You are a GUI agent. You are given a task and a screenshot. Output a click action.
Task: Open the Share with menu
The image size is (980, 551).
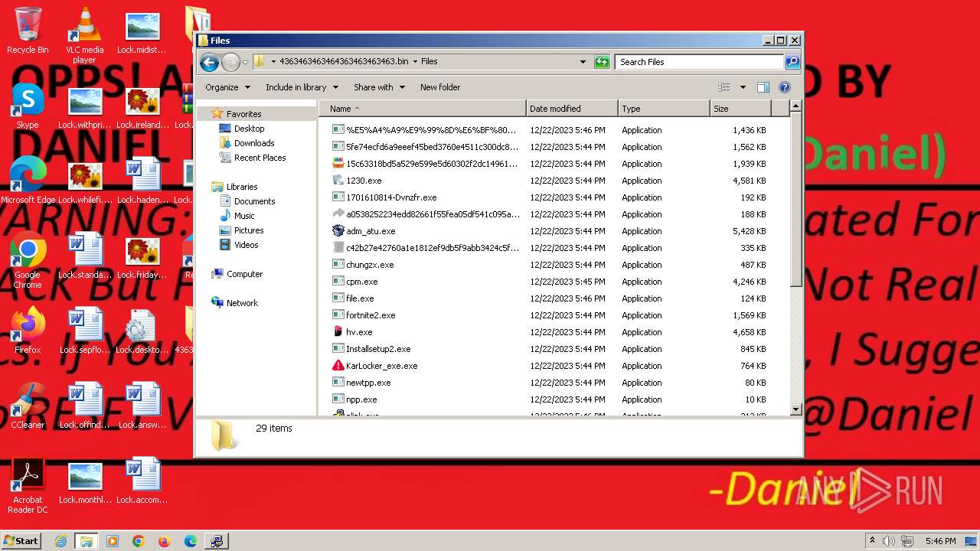click(379, 87)
